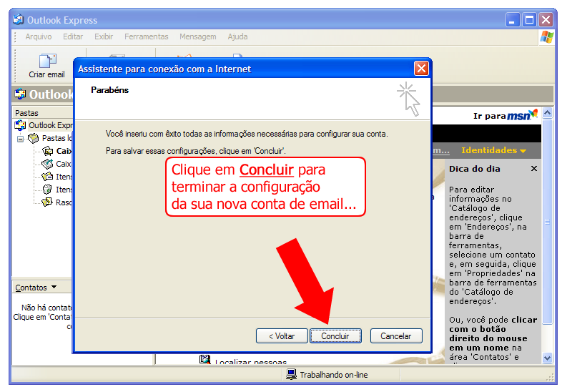This screenshot has height=392, width=562.
Task: Open the Editar menu
Action: [73, 36]
